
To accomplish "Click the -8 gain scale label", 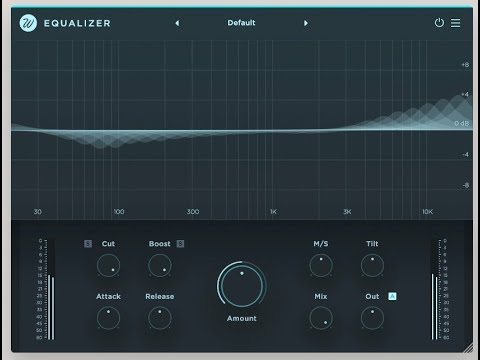I will click(466, 185).
